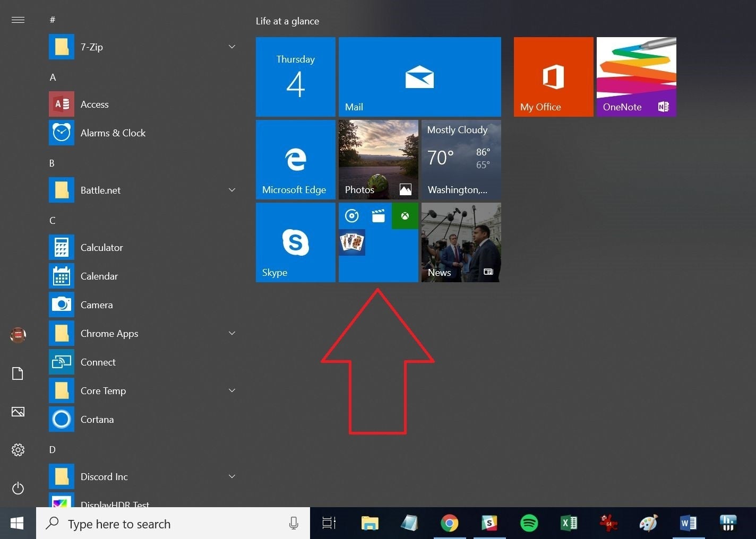Open the Battle.net folder entry
The image size is (756, 539).
pos(143,190)
